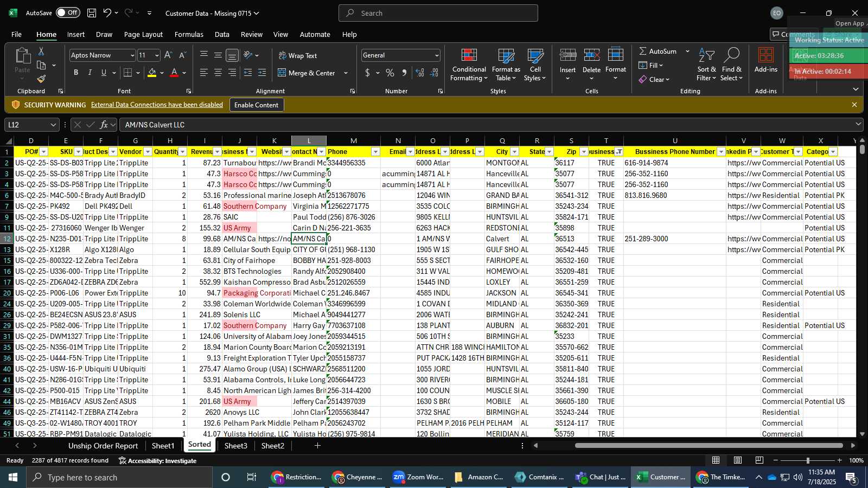Click the Search box in title bar
The height and width of the screenshot is (488, 868).
[438, 13]
